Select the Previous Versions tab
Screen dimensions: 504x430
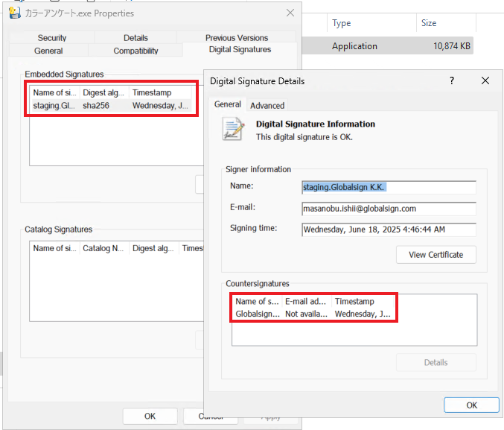pyautogui.click(x=237, y=38)
